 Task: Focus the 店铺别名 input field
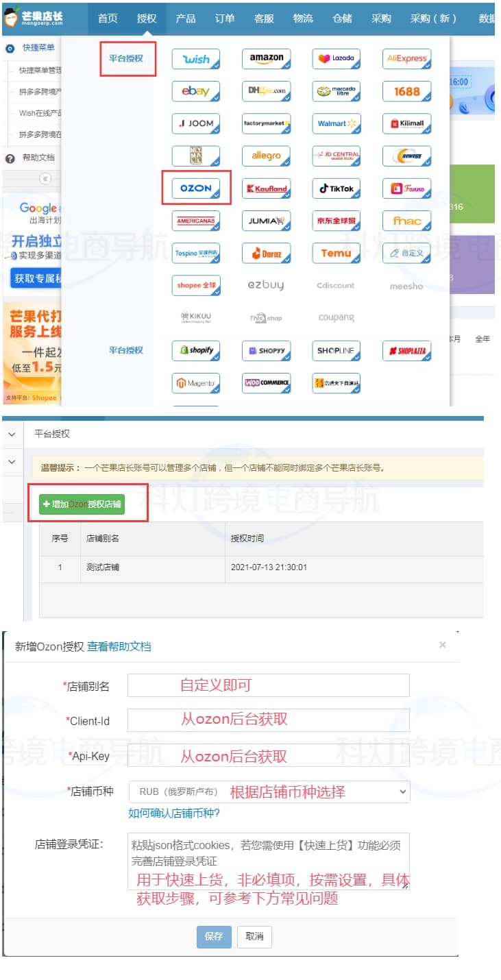click(x=269, y=685)
